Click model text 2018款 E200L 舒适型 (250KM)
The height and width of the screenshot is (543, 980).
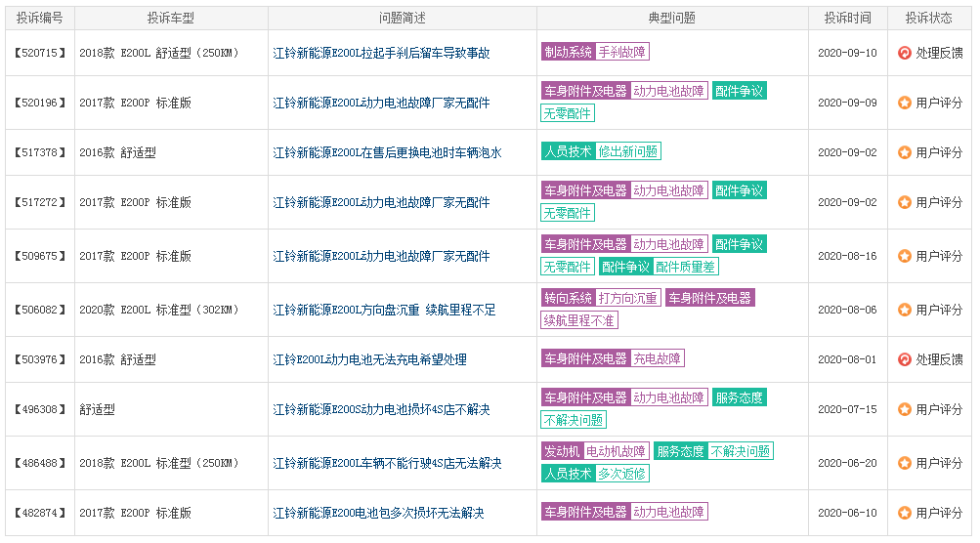coord(158,53)
